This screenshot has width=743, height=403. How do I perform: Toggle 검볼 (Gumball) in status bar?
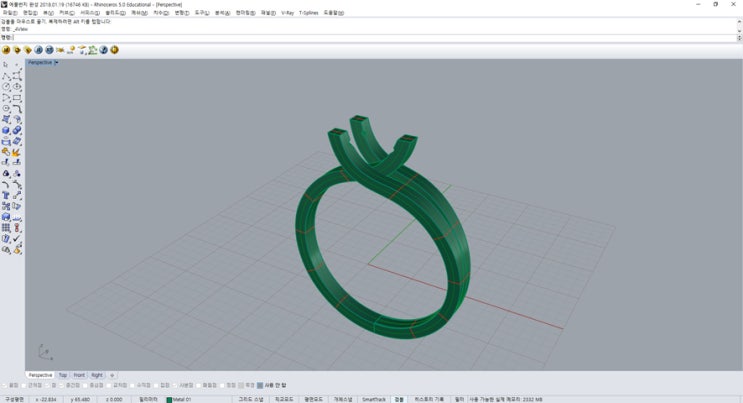coord(399,400)
